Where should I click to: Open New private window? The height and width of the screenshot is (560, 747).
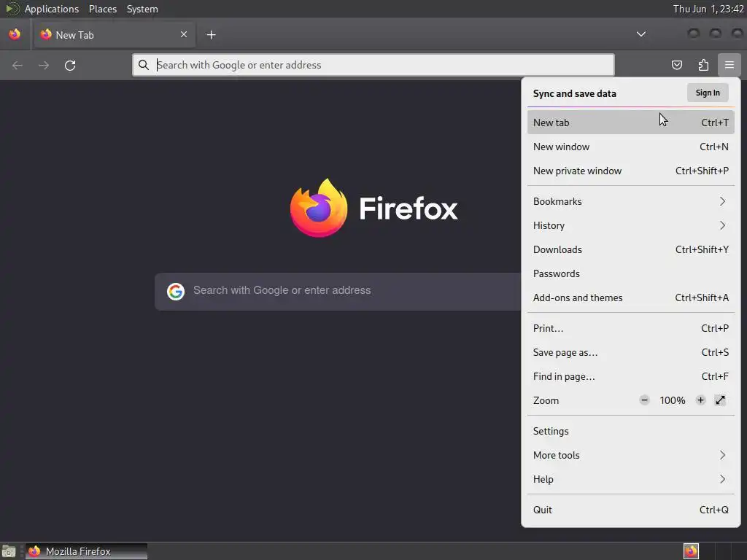coord(631,171)
